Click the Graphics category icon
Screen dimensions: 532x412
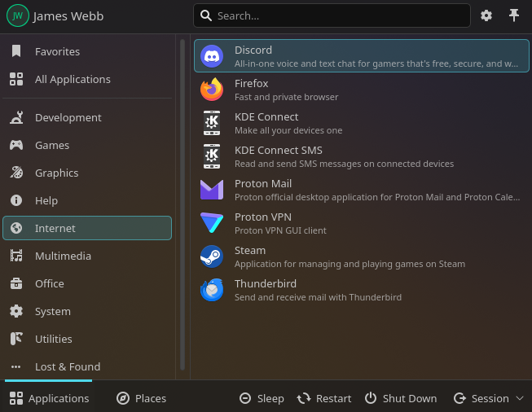click(x=16, y=173)
